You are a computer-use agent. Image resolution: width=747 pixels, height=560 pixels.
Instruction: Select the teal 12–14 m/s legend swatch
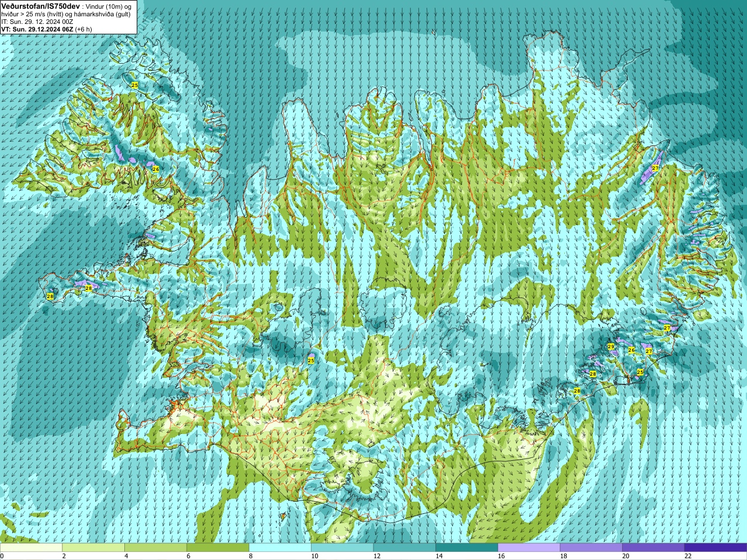point(404,548)
